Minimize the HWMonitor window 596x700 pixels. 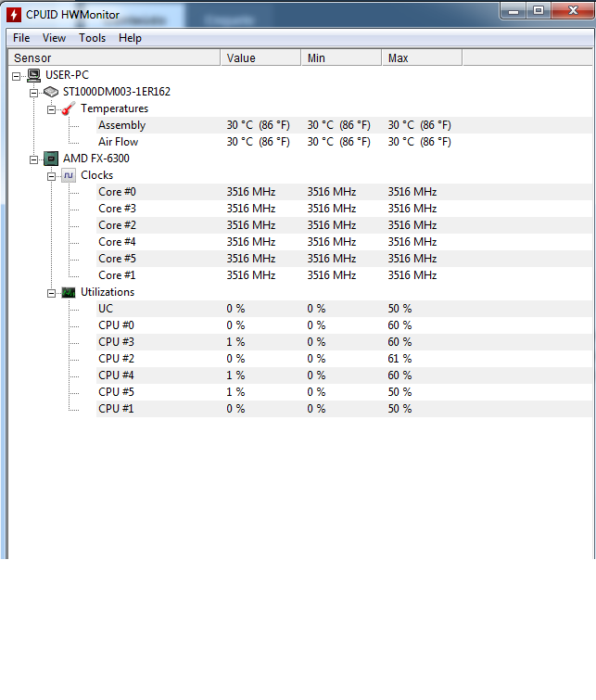tap(514, 11)
